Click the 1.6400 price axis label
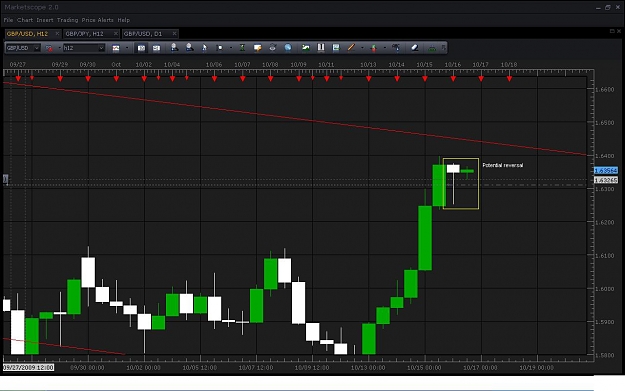The width and height of the screenshot is (625, 391). pos(605,156)
